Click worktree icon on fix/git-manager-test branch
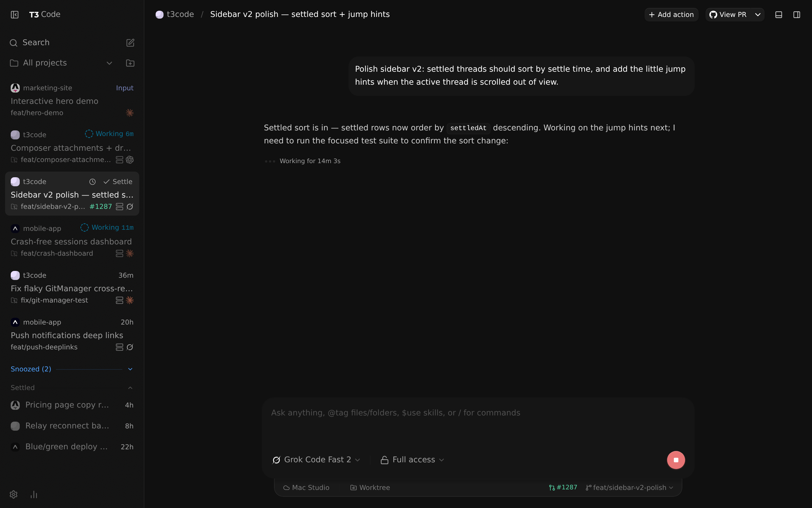Viewport: 812px width, 508px height. coord(14,300)
